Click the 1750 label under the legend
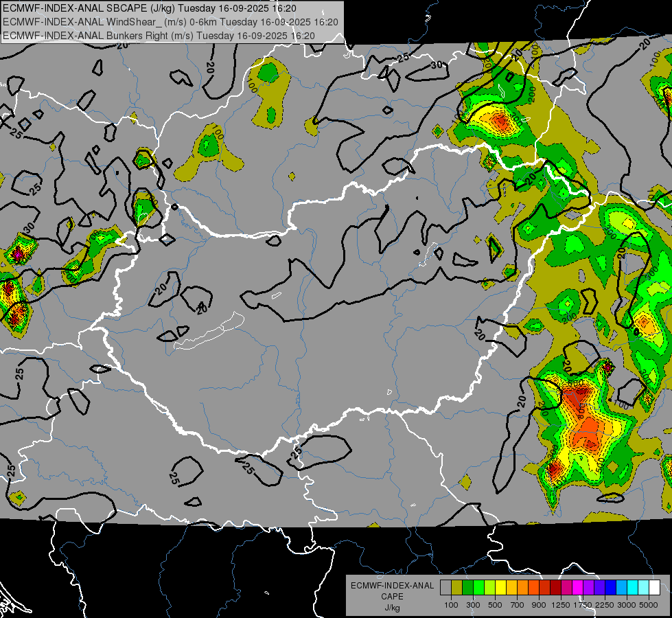The width and height of the screenshot is (672, 618). pyautogui.click(x=583, y=605)
